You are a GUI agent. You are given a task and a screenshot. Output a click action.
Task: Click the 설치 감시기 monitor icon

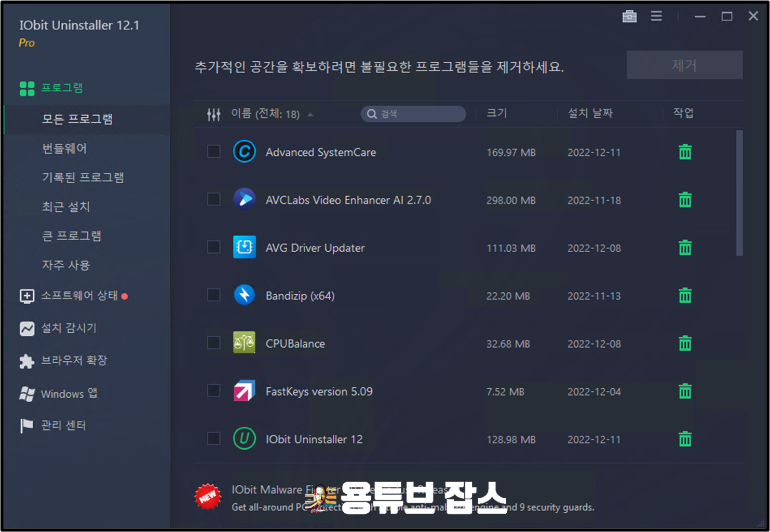(x=27, y=329)
